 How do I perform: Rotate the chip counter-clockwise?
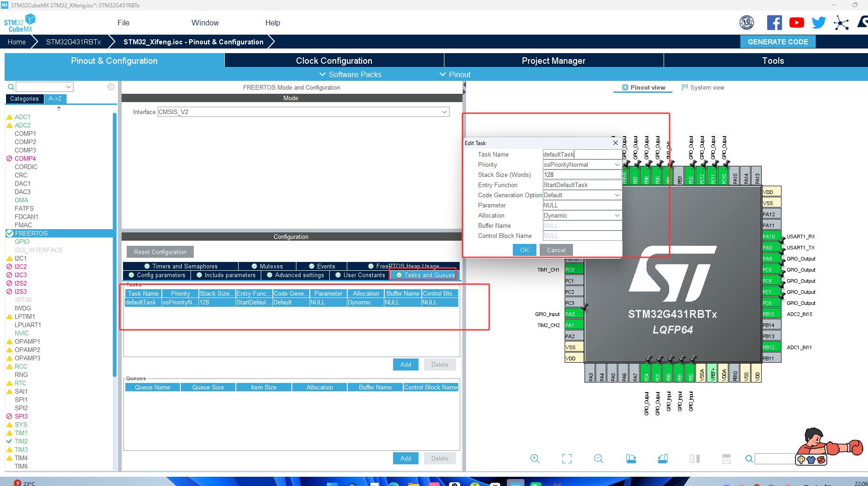coord(663,458)
